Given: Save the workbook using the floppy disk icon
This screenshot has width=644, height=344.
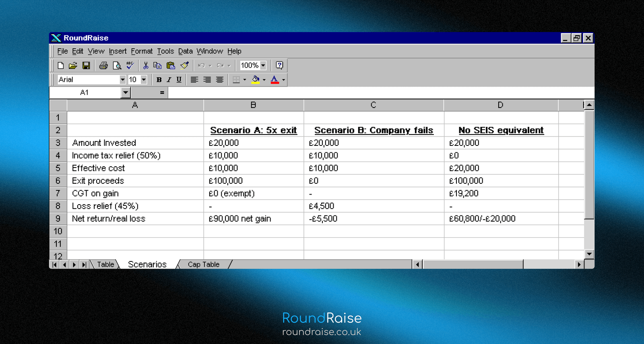Looking at the screenshot, I should click(86, 65).
